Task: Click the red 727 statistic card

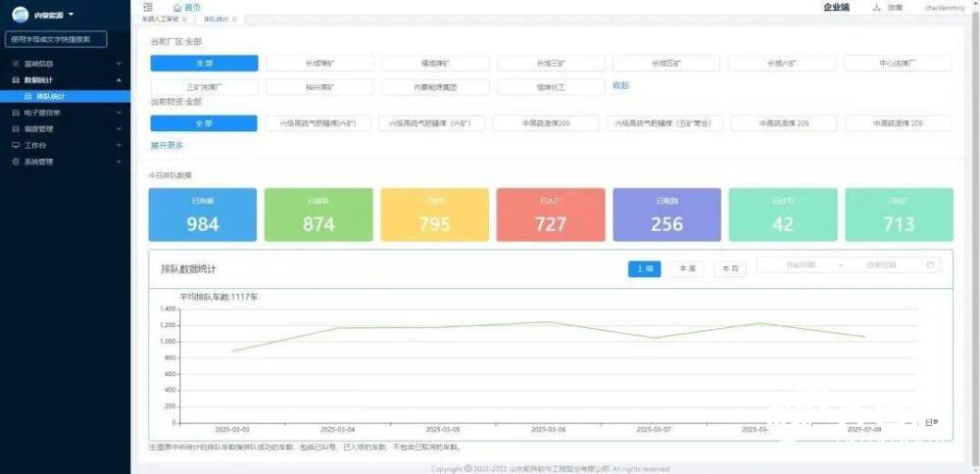Action: point(551,214)
